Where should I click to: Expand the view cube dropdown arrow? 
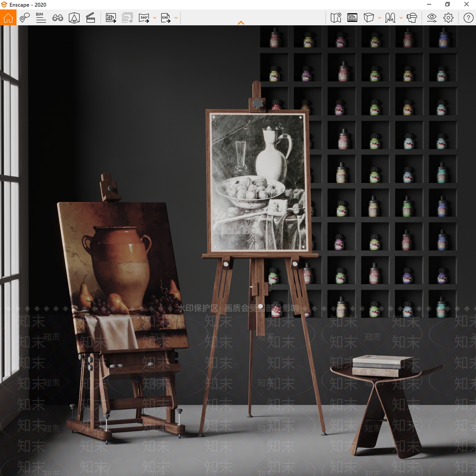pyautogui.click(x=379, y=18)
